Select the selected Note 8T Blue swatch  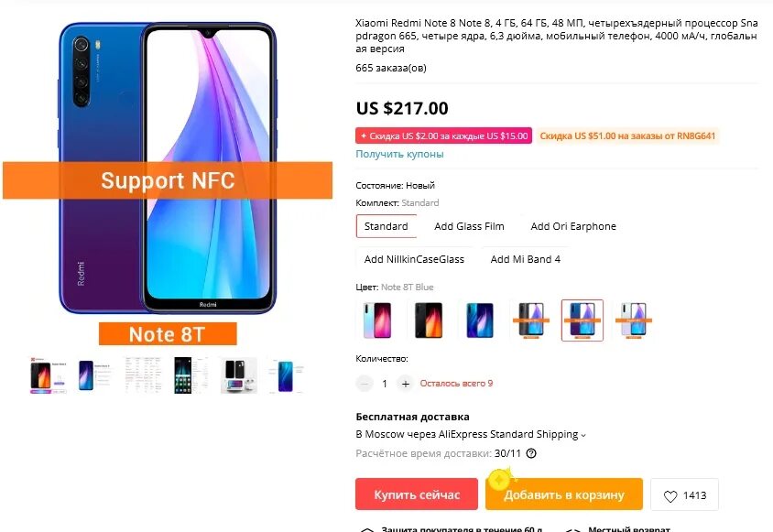(x=582, y=320)
